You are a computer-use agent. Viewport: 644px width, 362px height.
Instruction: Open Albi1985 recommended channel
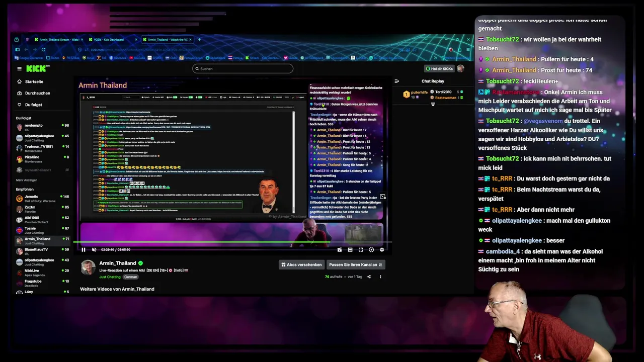42,220
